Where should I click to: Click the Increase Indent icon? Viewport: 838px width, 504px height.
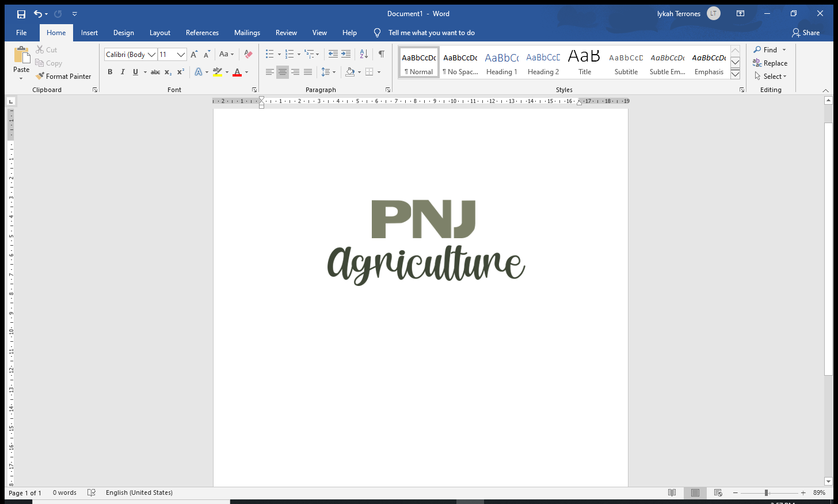point(346,54)
